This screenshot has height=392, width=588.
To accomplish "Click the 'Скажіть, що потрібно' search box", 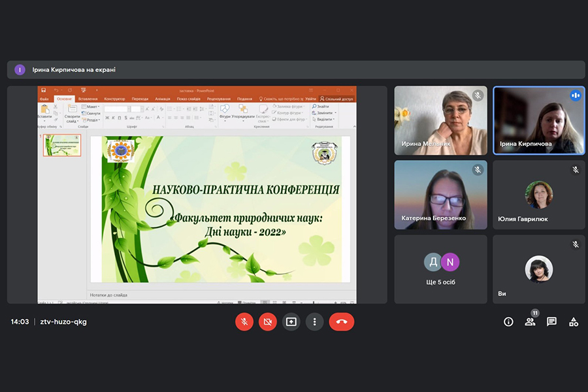I will 281,99.
